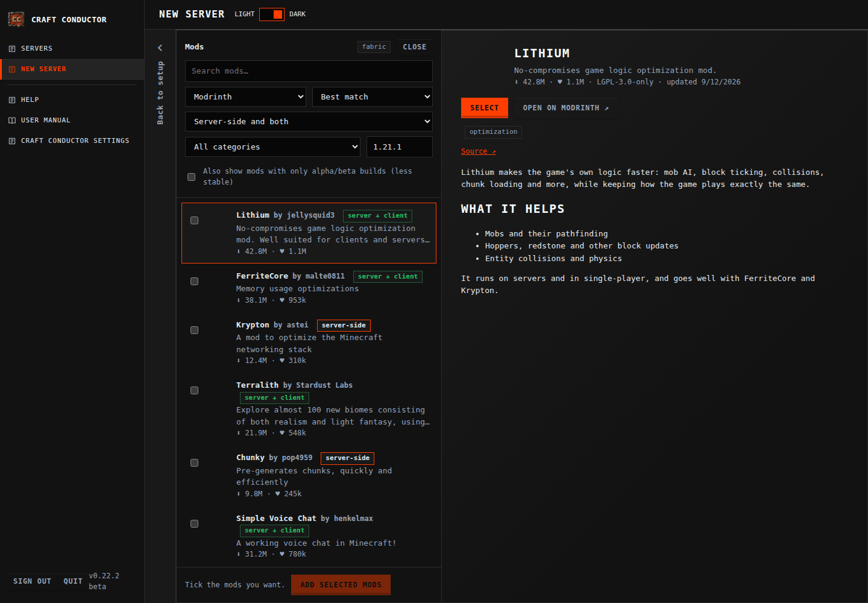Click the fabric loader tag
This screenshot has width=868, height=603.
pyautogui.click(x=374, y=47)
